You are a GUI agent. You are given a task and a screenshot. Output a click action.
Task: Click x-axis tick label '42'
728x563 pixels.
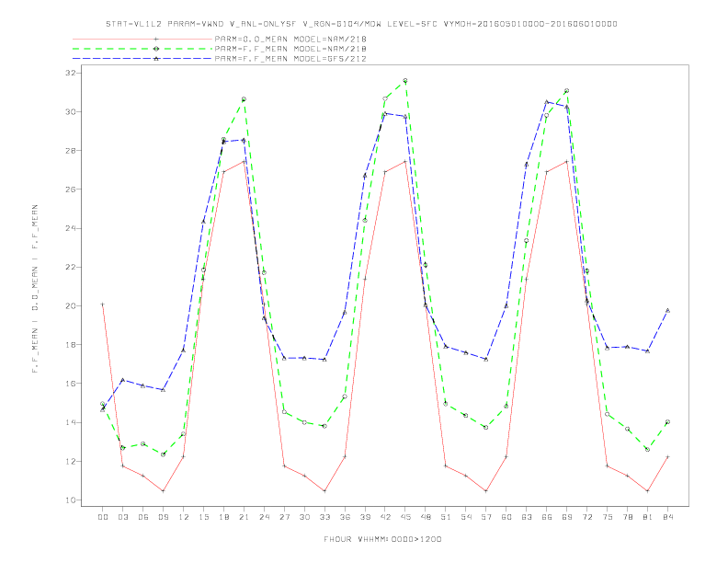[x=385, y=517]
